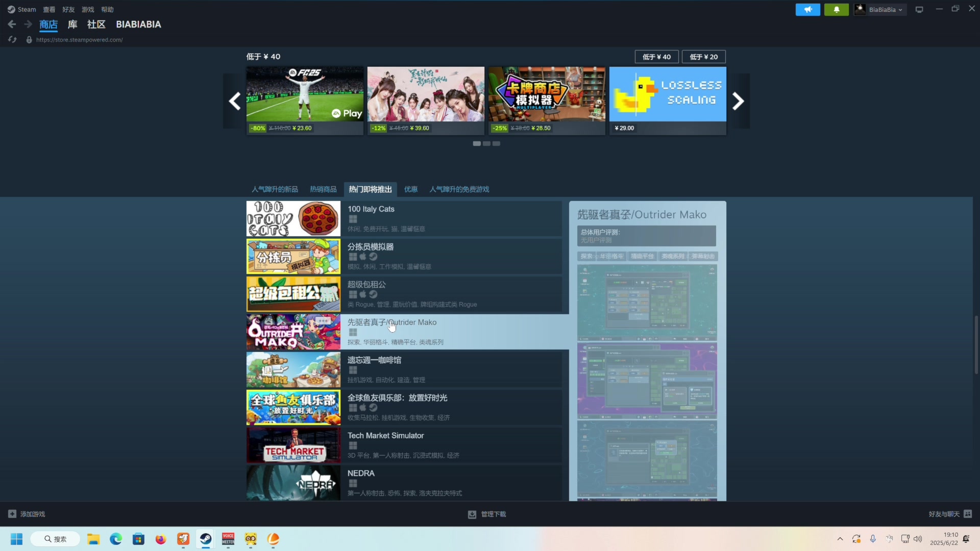Click the next carousel arrow
The width and height of the screenshot is (980, 551).
coord(738,101)
